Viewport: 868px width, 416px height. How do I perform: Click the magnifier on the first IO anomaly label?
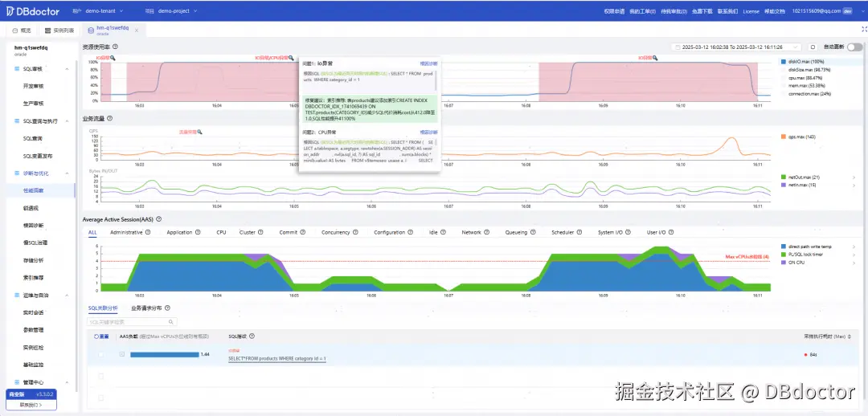[113, 58]
